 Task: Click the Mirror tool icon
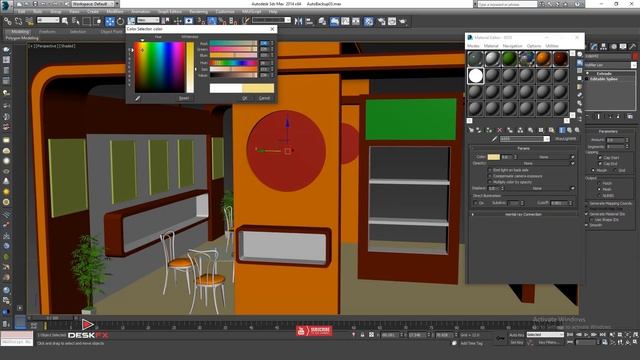(x=298, y=21)
